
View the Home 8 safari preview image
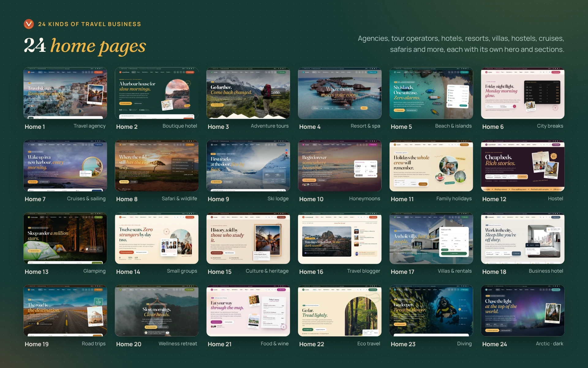point(157,166)
